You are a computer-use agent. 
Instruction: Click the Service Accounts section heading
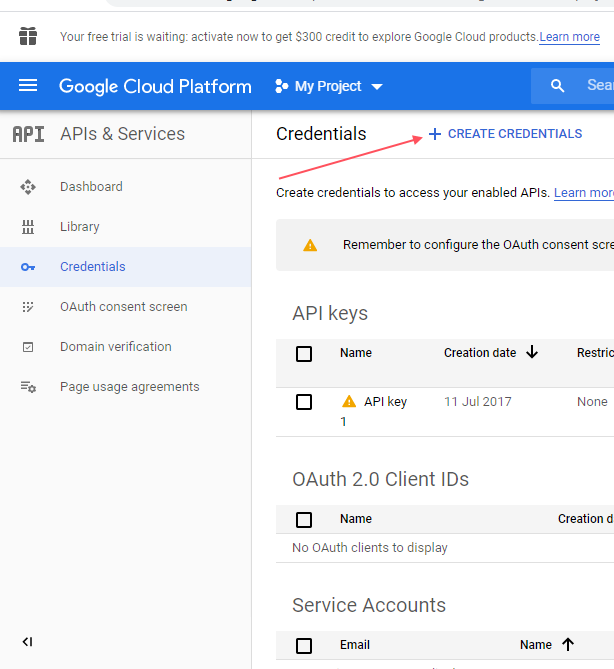[369, 605]
